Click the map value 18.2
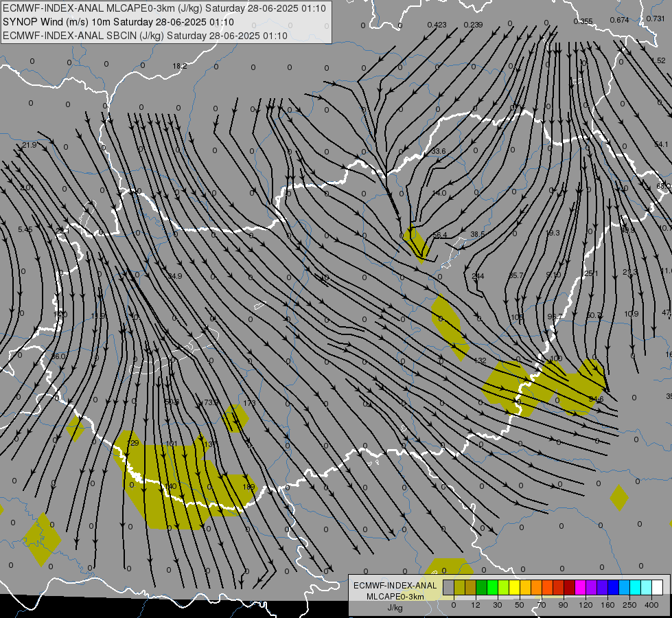Viewport: 672px width, 618px height. pyautogui.click(x=180, y=66)
